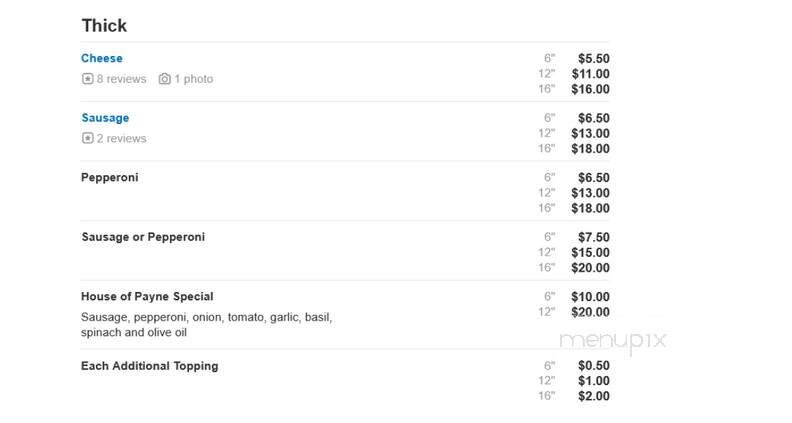Image resolution: width=792 pixels, height=423 pixels.
Task: Open the Cheese pizza link
Action: click(102, 58)
